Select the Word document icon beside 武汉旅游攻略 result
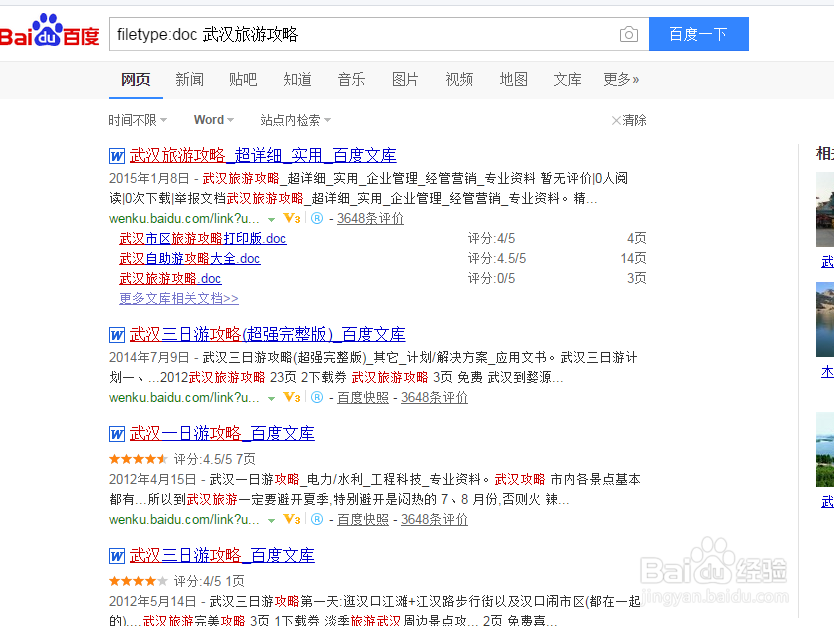Screen dimensions: 834x626 point(117,155)
